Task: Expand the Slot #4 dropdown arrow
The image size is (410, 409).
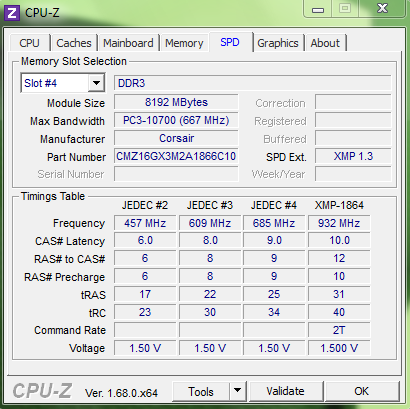Action: pyautogui.click(x=96, y=83)
